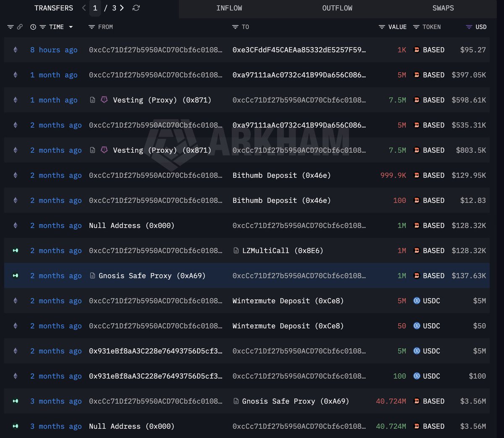
Task: Click USDC token icon in $100 row
Action: click(x=417, y=376)
